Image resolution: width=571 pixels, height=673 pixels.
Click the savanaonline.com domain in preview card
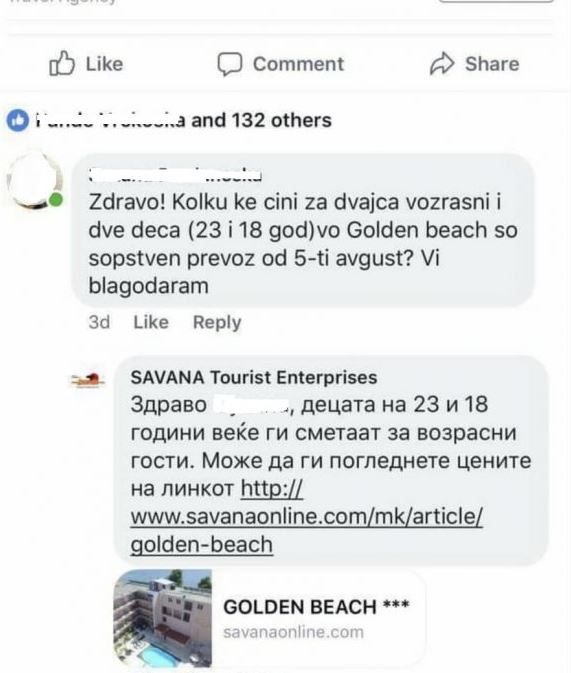click(293, 632)
